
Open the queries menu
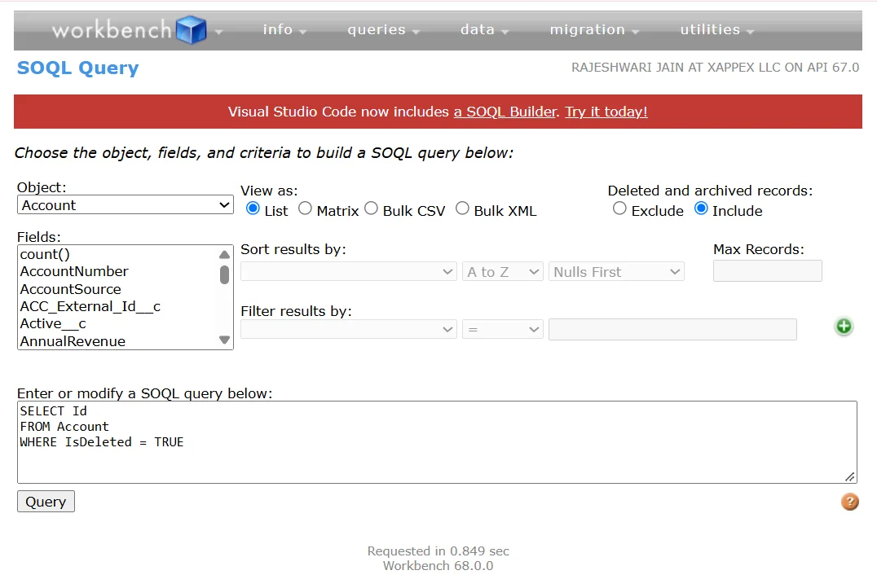[384, 29]
